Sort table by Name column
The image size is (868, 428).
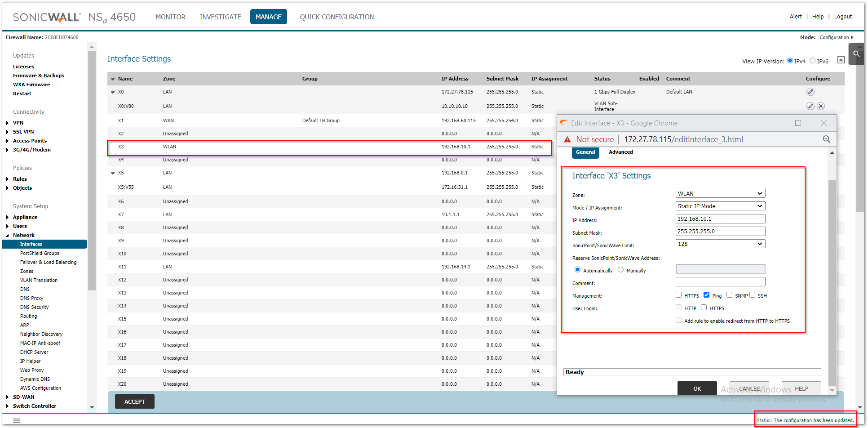click(x=125, y=79)
